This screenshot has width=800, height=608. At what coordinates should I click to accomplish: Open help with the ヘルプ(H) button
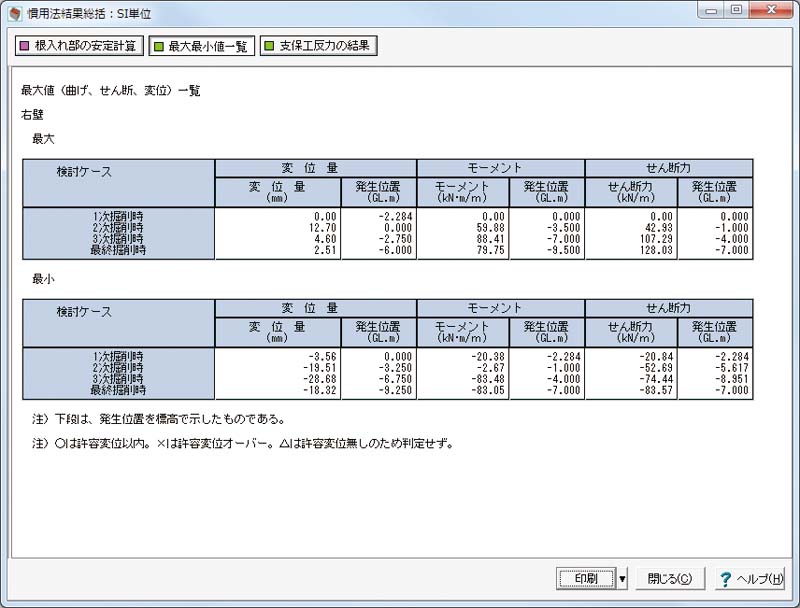[x=750, y=578]
